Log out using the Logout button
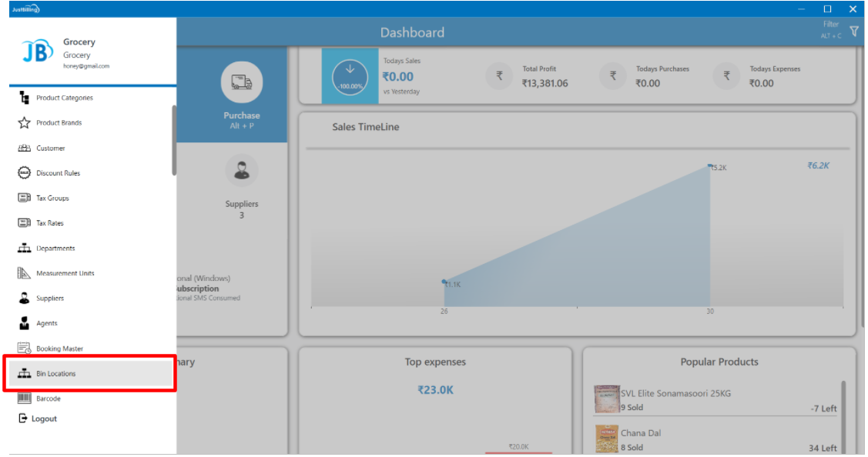 (39, 419)
